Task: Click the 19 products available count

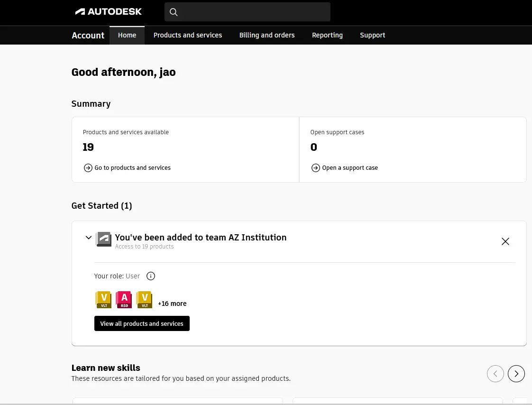Action: [x=88, y=147]
